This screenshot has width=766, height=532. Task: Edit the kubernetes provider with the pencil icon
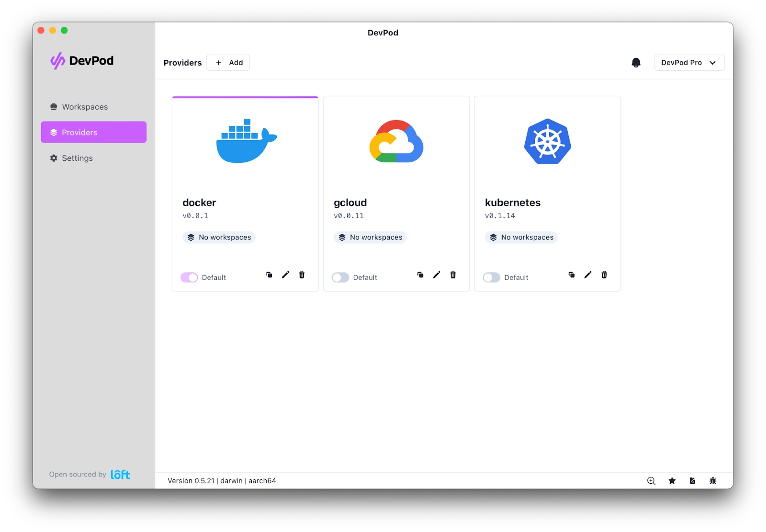[x=588, y=275]
